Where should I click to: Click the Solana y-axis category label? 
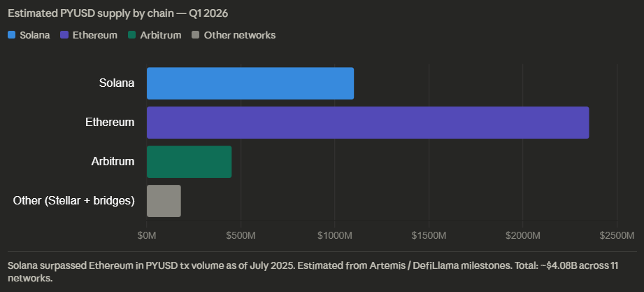tap(117, 83)
